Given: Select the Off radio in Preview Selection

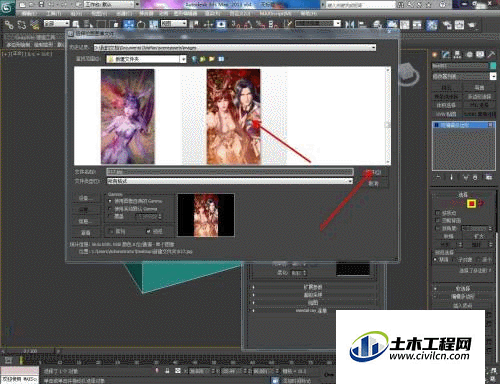Looking at the screenshot, I should point(436,259).
